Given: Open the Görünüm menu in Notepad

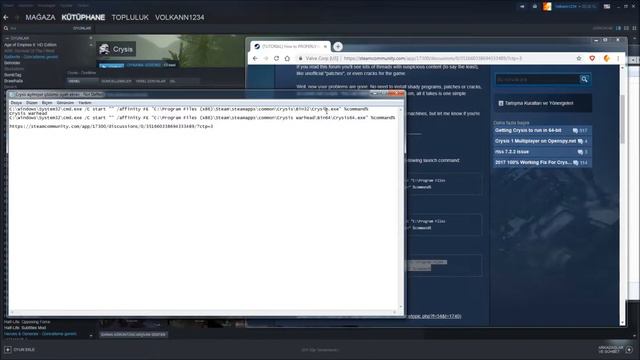Looking at the screenshot, I should pyautogui.click(x=65, y=103).
